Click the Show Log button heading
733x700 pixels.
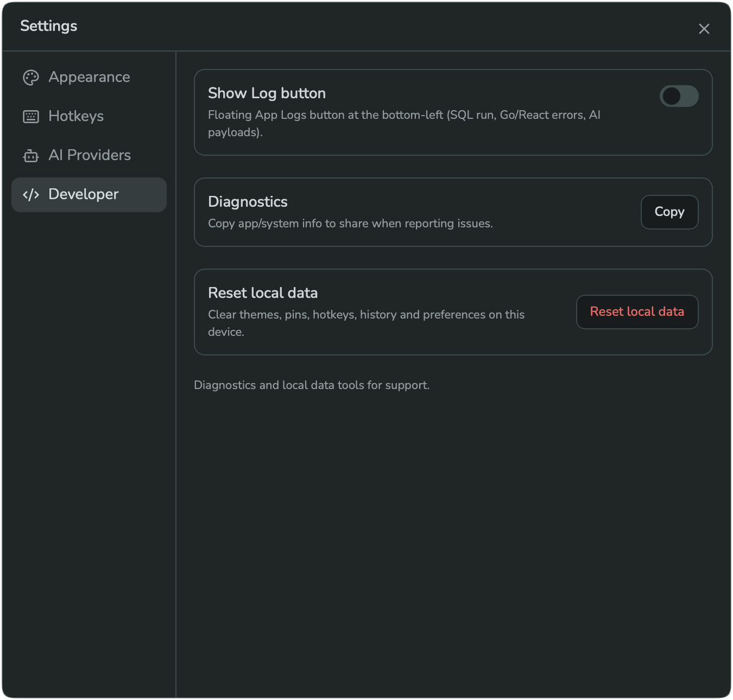pyautogui.click(x=267, y=93)
